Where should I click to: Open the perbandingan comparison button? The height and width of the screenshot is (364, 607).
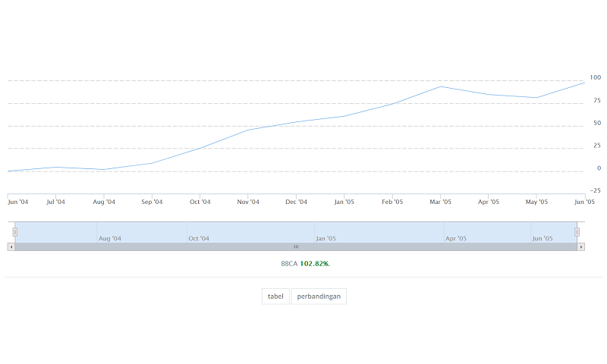(319, 297)
